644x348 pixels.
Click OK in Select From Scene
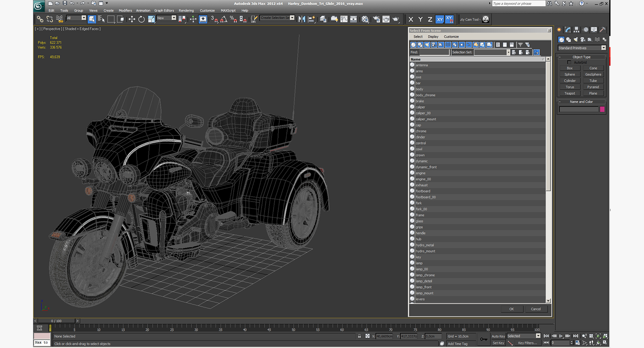click(511, 309)
